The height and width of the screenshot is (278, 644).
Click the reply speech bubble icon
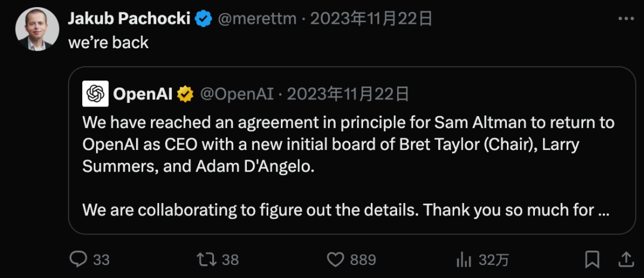(79, 260)
